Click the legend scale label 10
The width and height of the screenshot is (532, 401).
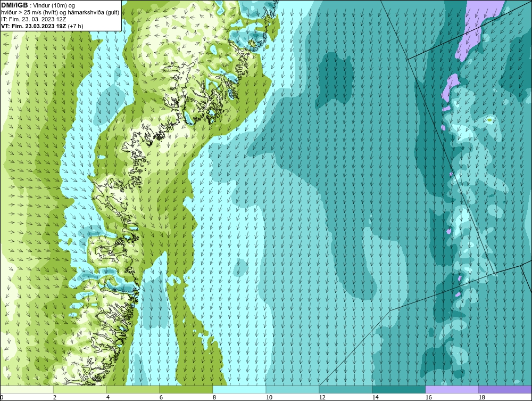point(269,397)
